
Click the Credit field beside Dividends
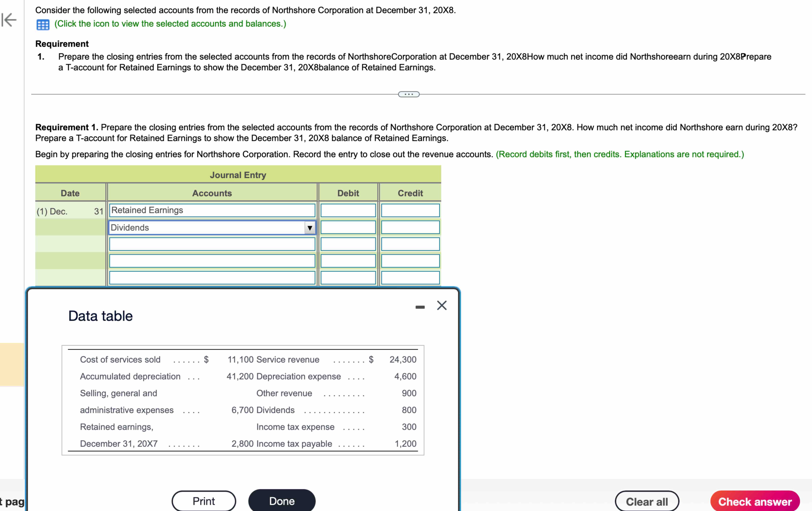point(410,227)
